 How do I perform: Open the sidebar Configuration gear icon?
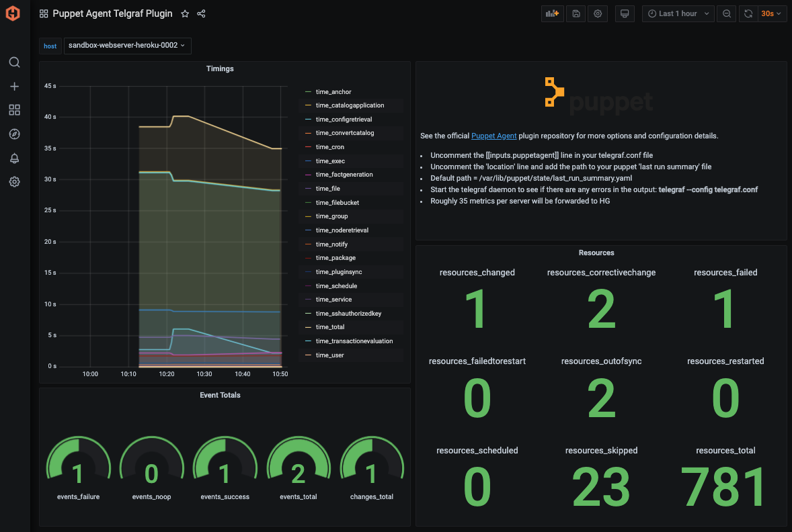14,182
